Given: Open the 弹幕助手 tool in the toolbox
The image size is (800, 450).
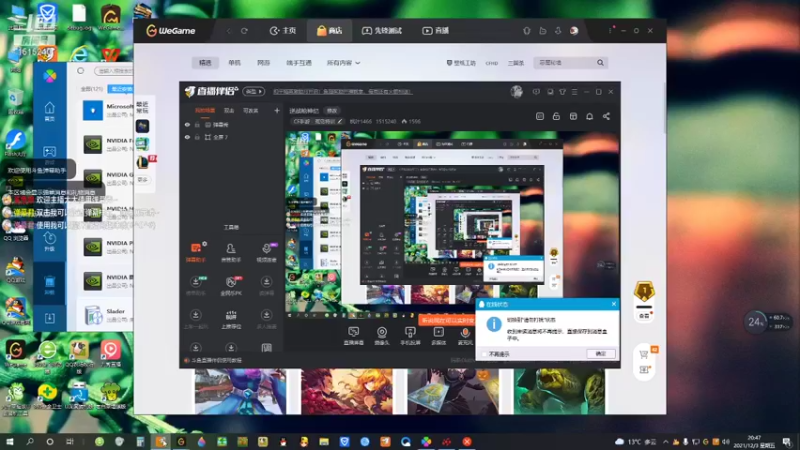Looking at the screenshot, I should tap(196, 252).
